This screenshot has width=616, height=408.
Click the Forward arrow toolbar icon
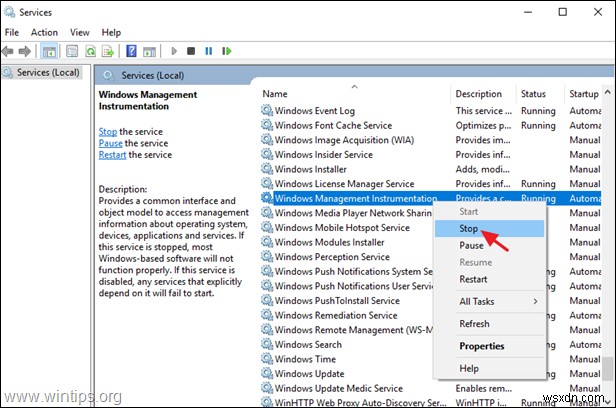25,51
